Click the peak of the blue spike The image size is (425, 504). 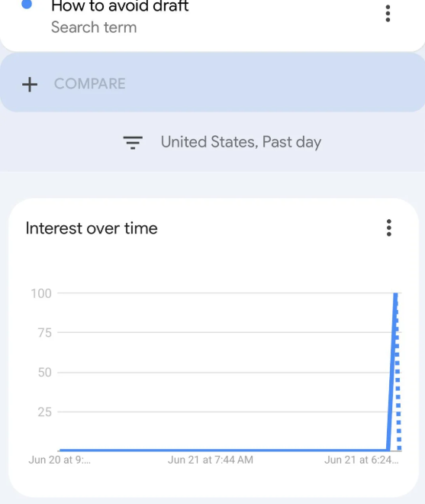(x=395, y=294)
